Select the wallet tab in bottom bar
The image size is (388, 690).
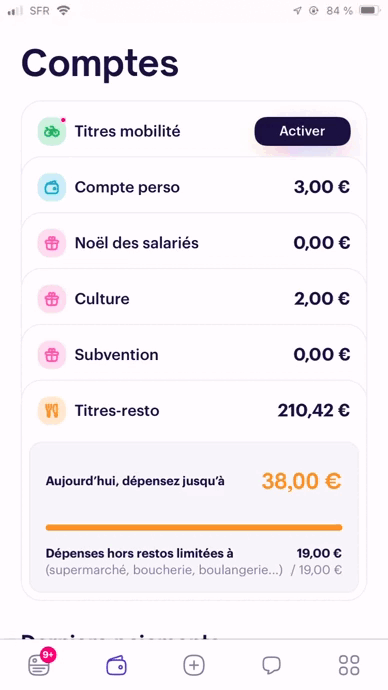(x=117, y=665)
